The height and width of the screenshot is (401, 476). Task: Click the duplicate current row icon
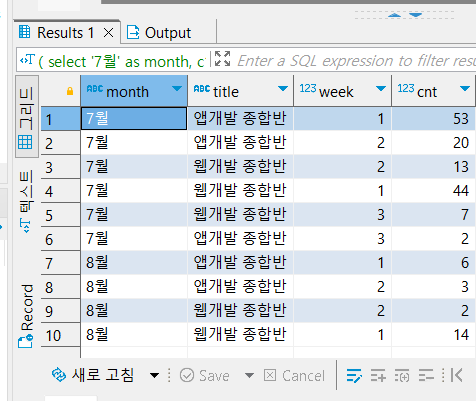402,376
